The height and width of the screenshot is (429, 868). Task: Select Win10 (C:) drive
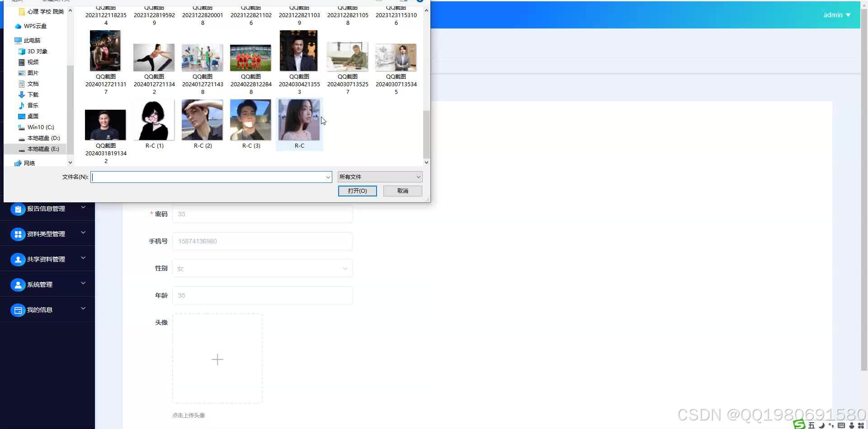point(36,127)
